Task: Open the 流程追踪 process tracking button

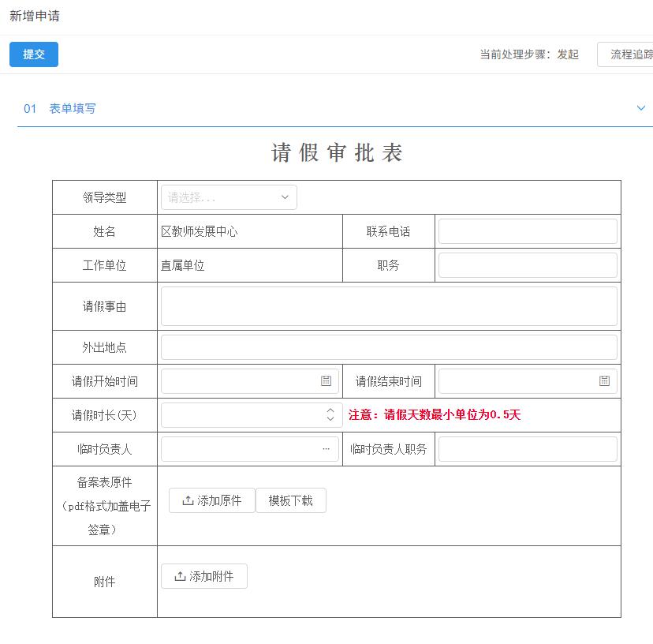Action: [625, 54]
